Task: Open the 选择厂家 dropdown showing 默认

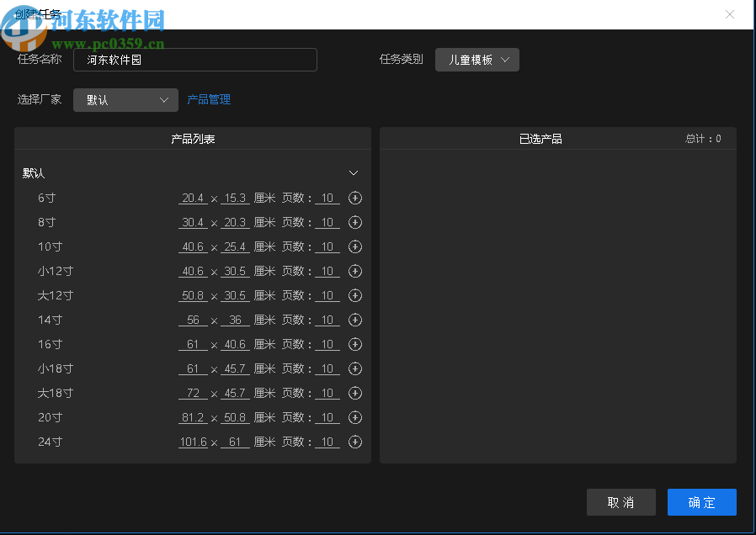Action: [125, 99]
